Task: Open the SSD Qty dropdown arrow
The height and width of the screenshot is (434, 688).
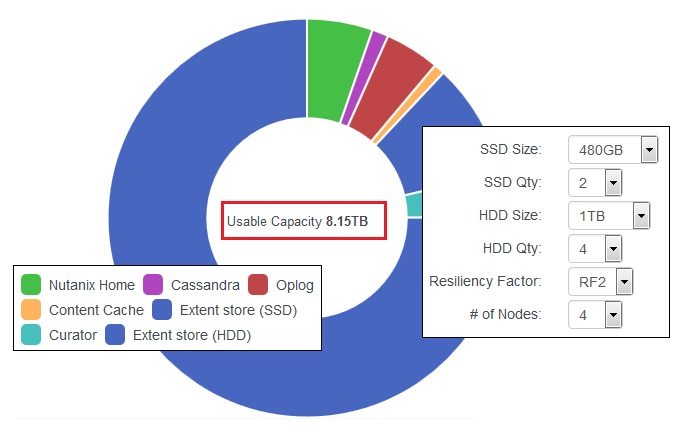Action: click(613, 183)
